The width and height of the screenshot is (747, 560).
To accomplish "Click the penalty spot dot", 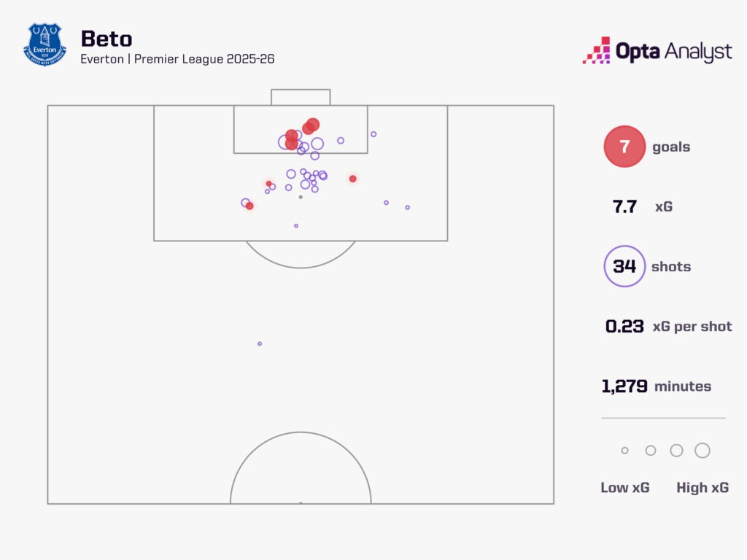I will coord(301,197).
